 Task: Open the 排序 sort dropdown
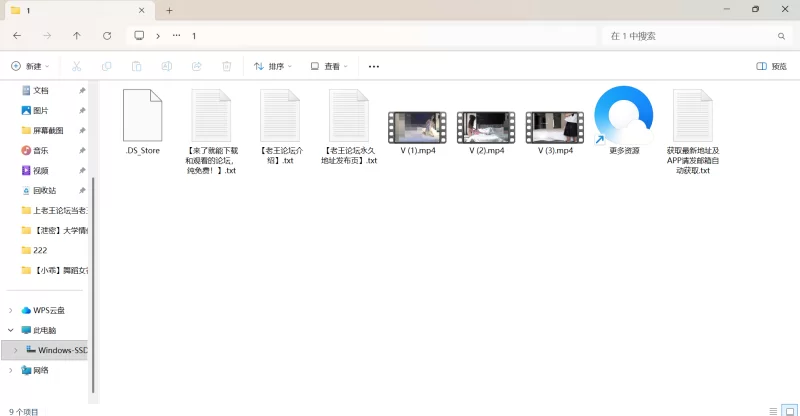[273, 66]
